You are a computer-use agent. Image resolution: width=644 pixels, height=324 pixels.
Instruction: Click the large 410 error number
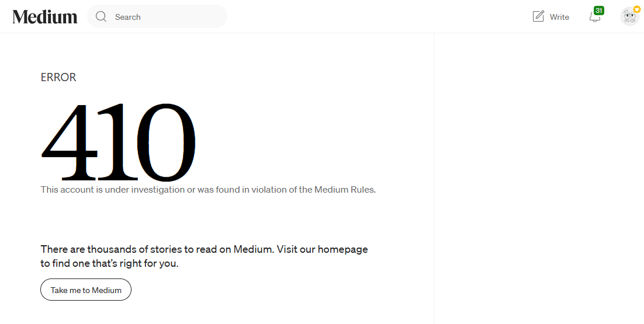click(x=118, y=142)
